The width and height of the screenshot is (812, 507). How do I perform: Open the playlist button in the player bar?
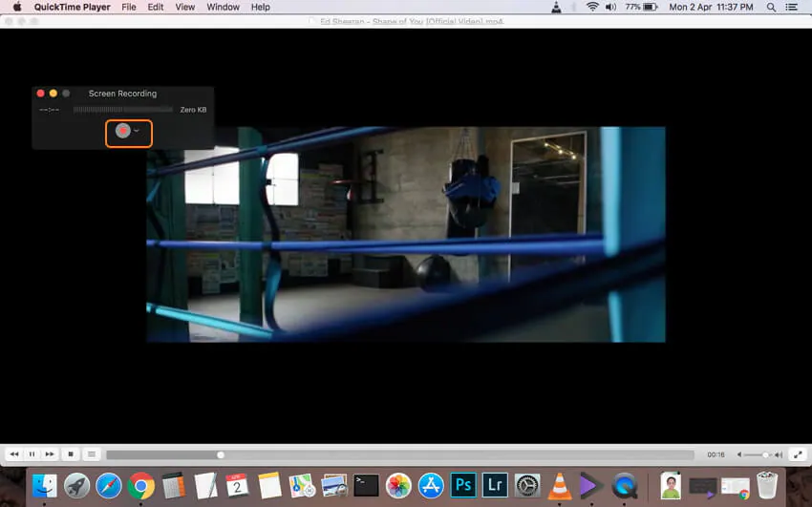pyautogui.click(x=92, y=454)
